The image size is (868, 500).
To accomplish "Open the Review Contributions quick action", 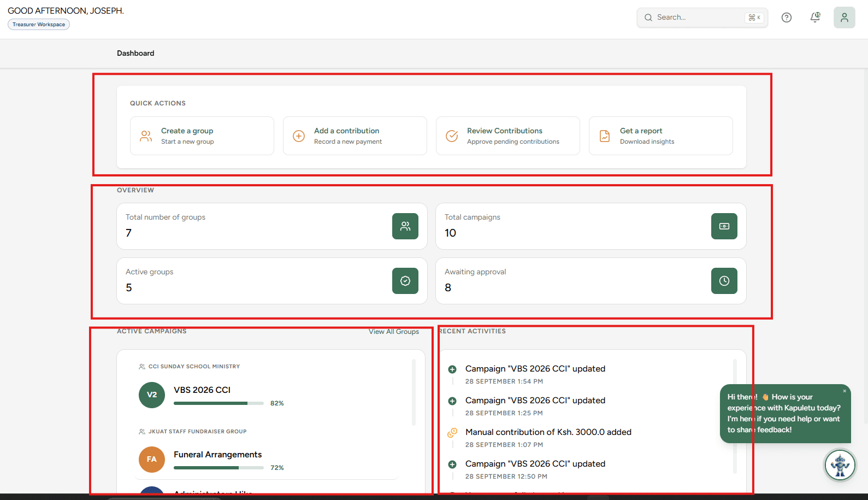I will 508,136.
